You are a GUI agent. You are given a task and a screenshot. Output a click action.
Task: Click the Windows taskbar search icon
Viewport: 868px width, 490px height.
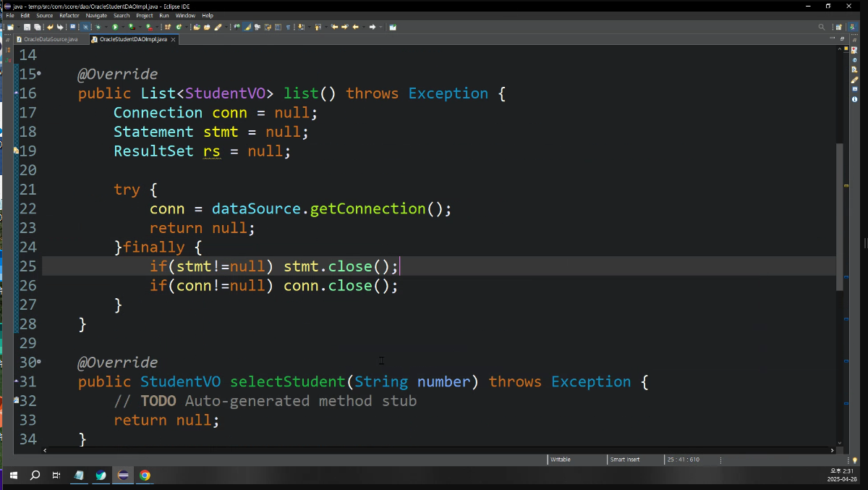point(35,476)
